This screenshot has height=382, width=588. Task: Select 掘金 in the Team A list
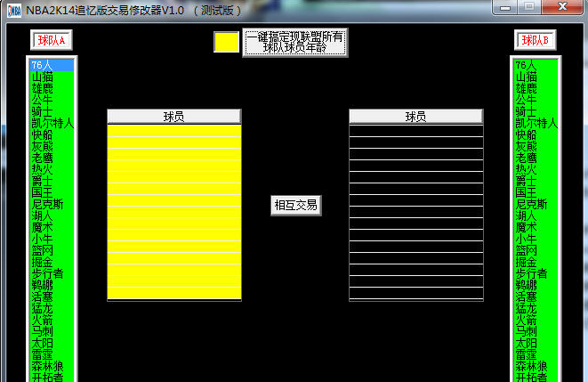[x=52, y=262]
